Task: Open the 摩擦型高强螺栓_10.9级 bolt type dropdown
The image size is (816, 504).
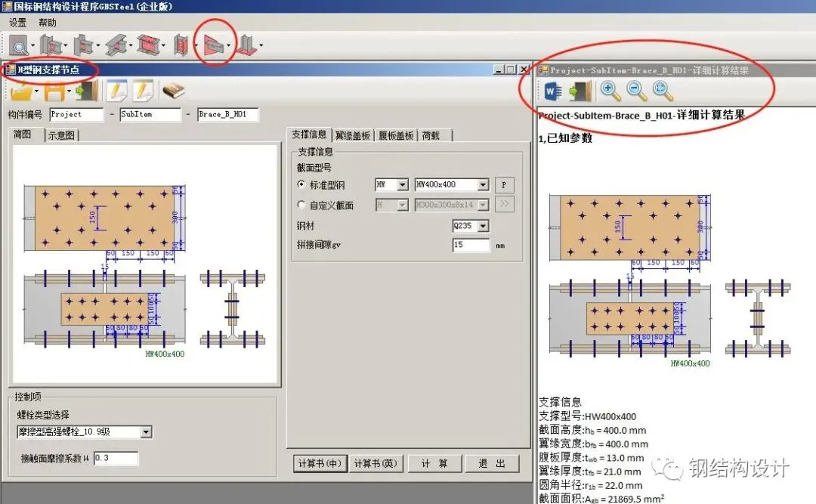Action: (x=147, y=432)
